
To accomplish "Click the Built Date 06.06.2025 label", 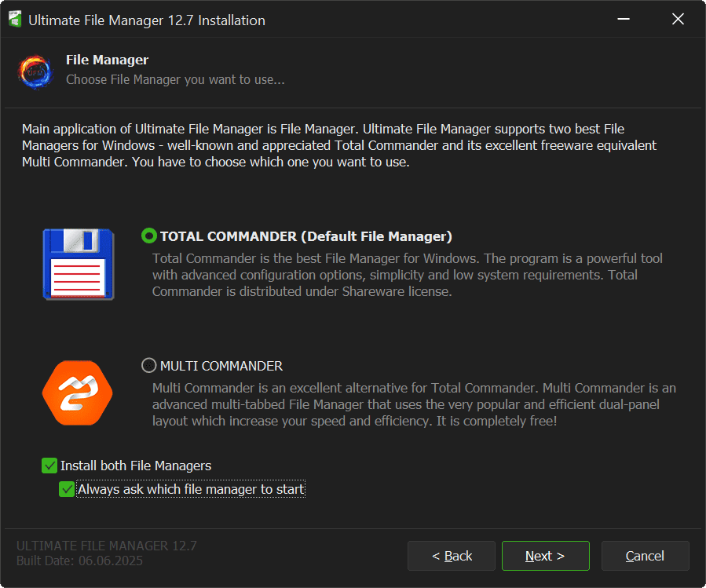I will tap(79, 561).
